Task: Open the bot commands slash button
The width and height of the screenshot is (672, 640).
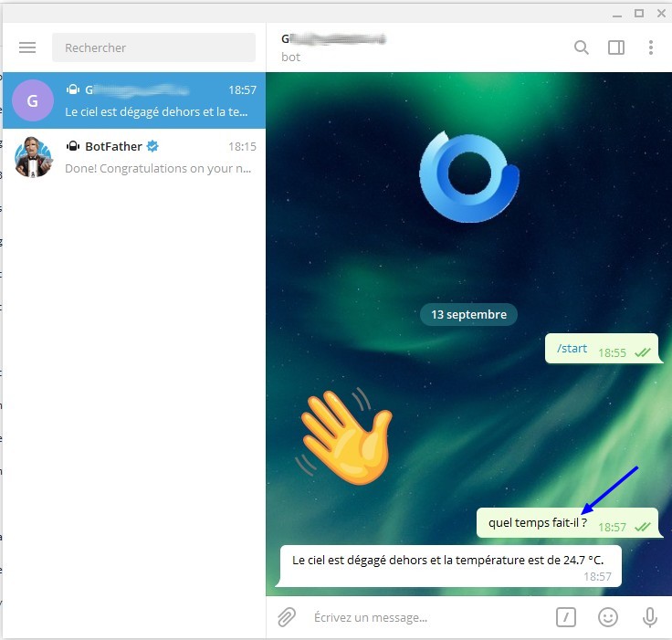Action: pyautogui.click(x=566, y=617)
